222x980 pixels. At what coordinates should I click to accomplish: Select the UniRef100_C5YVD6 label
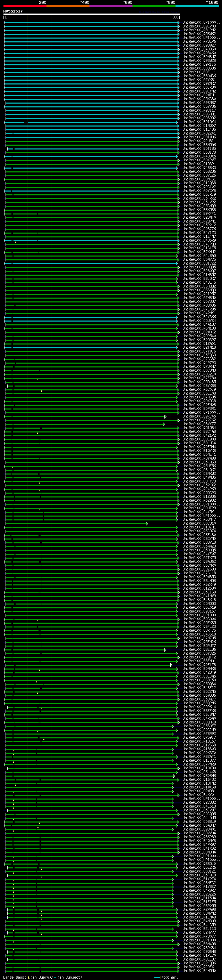pyautogui.click(x=199, y=106)
